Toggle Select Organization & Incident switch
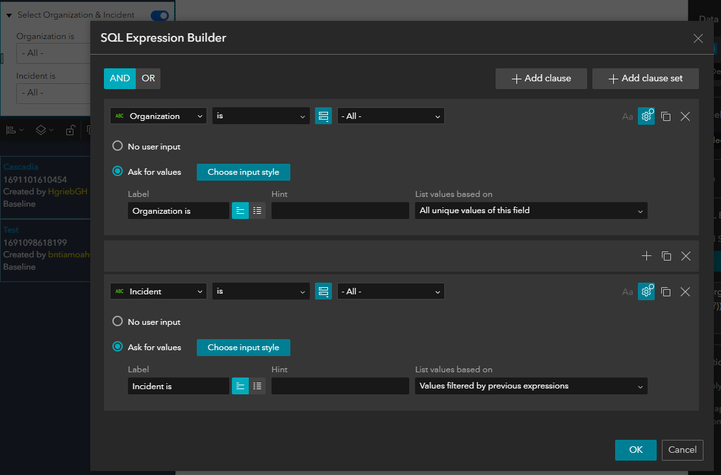Screen dimensions: 721x475 pyautogui.click(x=160, y=15)
